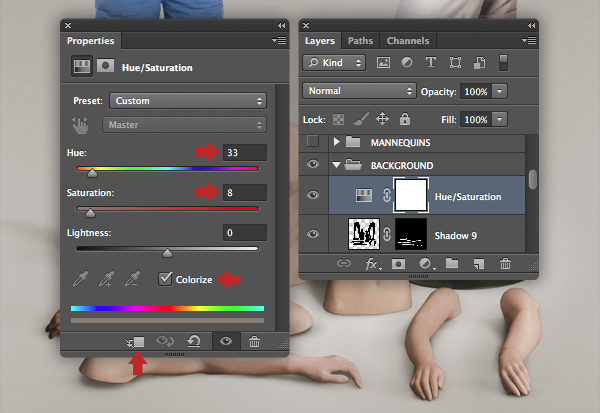Switch to the Paths tab
Screen dimensions: 600x413
(360, 41)
